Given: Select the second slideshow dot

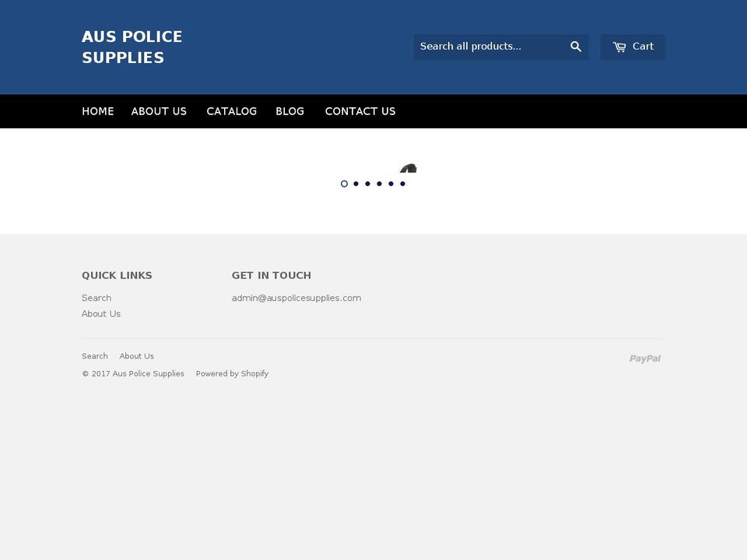Looking at the screenshot, I should [356, 184].
